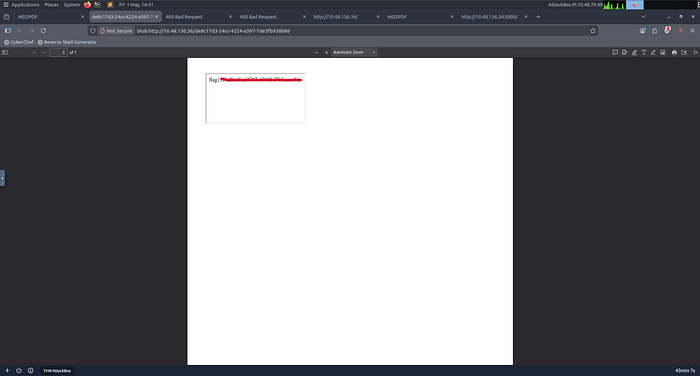
Task: Select the PDF comment tool
Action: pos(615,52)
